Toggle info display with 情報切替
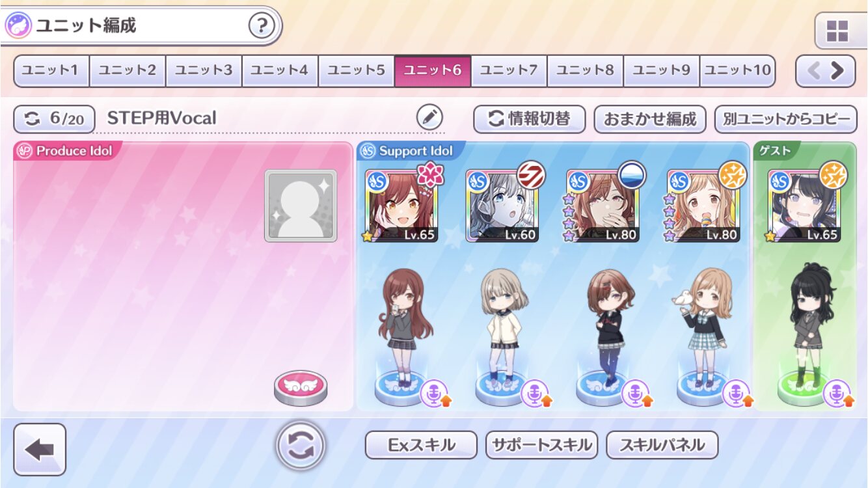 click(x=529, y=118)
